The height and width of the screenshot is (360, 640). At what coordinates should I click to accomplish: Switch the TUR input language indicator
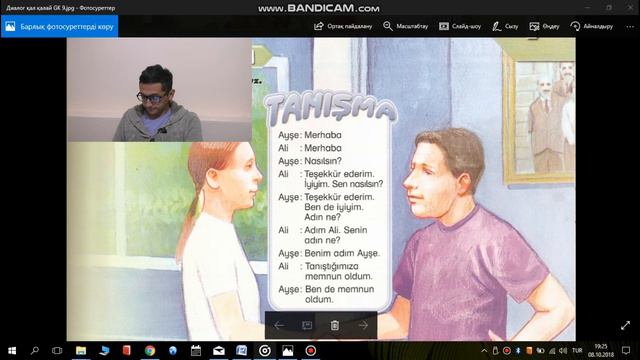click(577, 351)
